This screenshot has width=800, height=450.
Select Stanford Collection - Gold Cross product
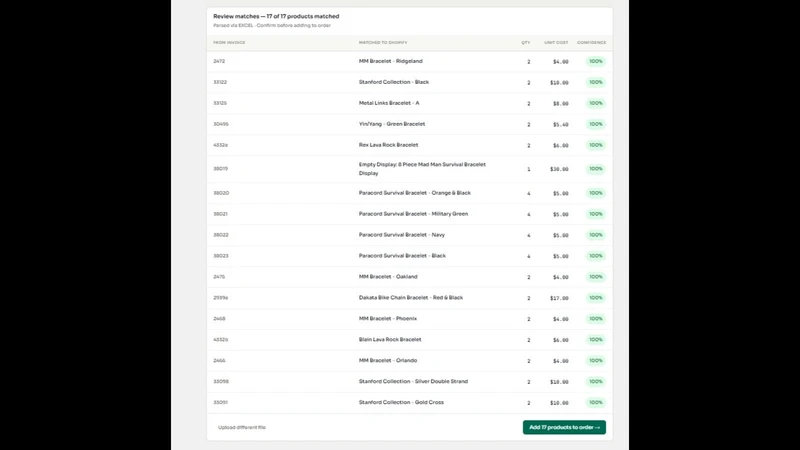coord(401,402)
